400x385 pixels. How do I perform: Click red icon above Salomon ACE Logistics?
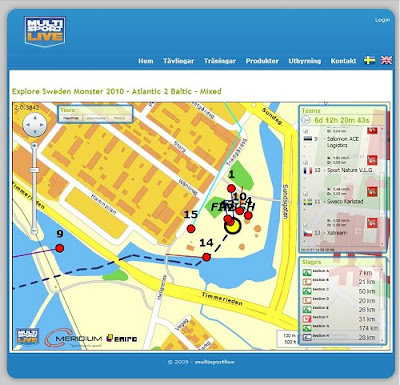[372, 130]
